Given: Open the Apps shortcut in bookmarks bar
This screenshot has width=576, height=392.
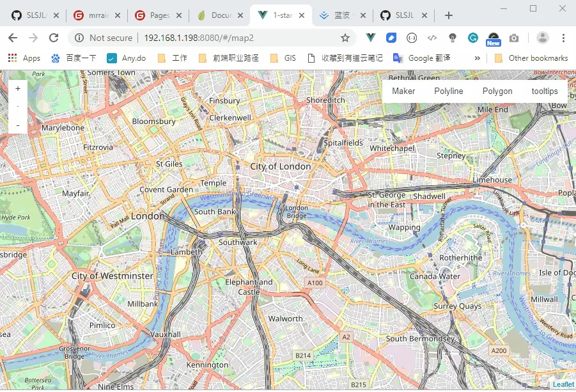Looking at the screenshot, I should (x=24, y=58).
